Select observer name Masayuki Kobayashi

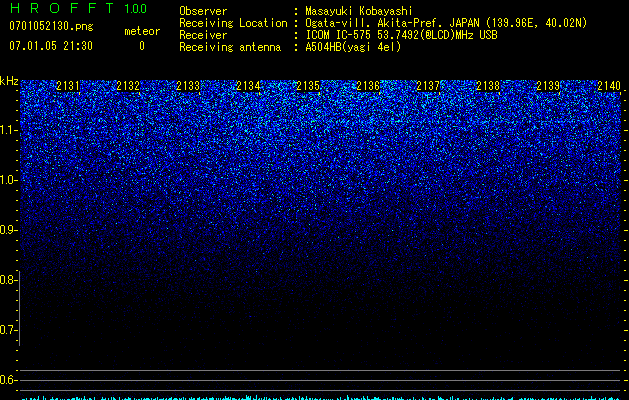pos(358,11)
